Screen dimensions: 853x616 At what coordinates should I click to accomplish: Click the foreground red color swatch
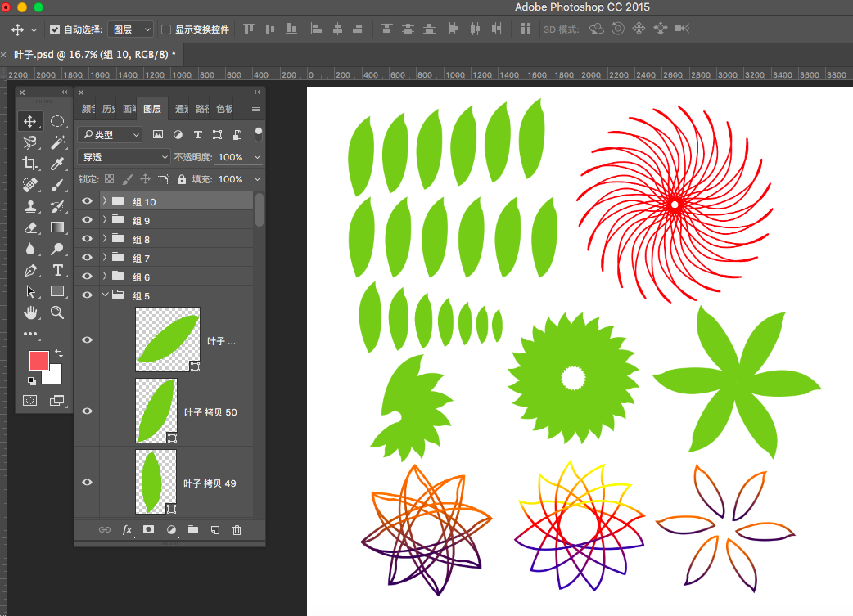[x=39, y=360]
